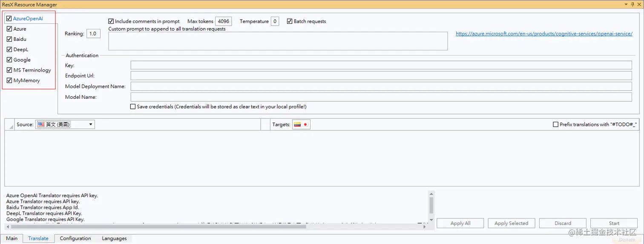The image size is (644, 244).
Task: Uncheck the Google translator checkbox
Action: pos(9,60)
